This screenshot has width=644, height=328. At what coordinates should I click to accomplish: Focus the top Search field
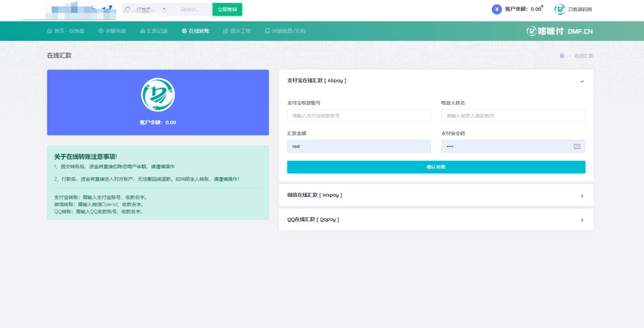click(190, 9)
